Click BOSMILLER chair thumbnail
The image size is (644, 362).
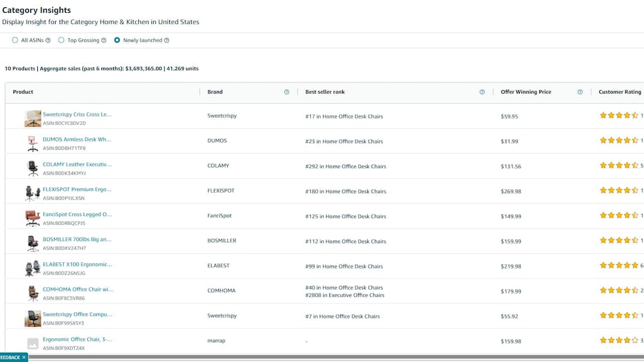[x=33, y=244]
